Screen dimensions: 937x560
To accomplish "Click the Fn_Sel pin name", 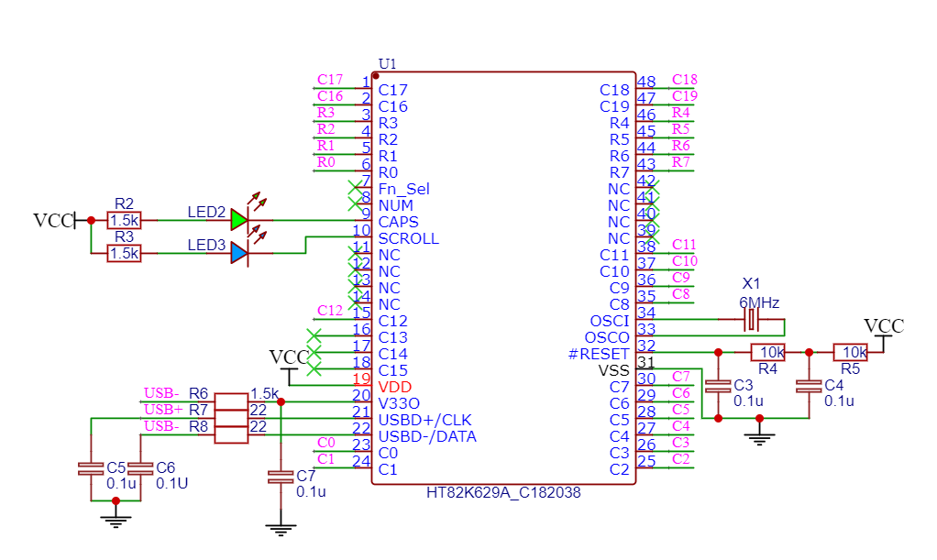I will click(404, 189).
